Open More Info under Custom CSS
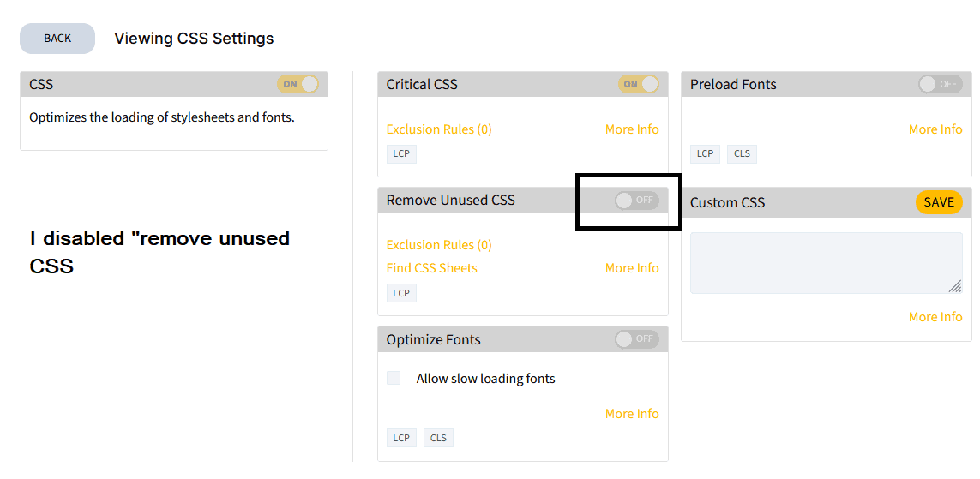 (x=935, y=317)
